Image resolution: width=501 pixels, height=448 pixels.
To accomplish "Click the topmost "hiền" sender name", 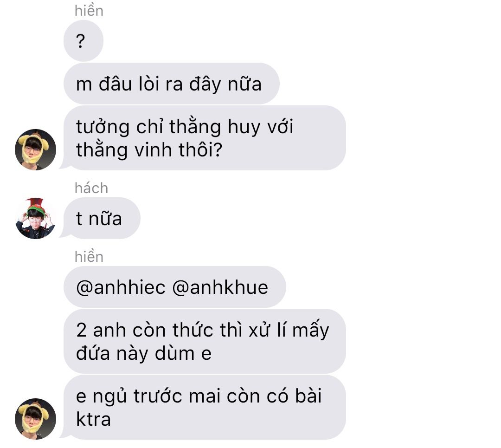I will (89, 11).
